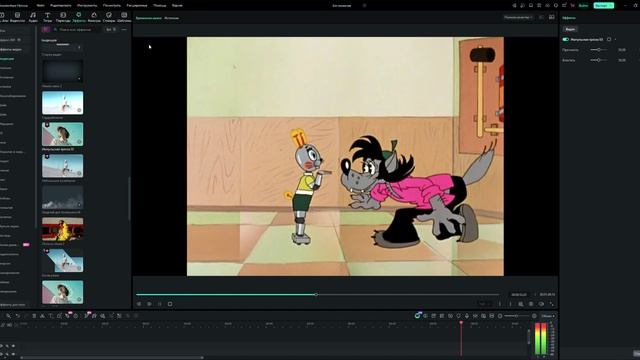Open the Help menu
This screenshot has width=640, height=360.
click(x=160, y=5)
